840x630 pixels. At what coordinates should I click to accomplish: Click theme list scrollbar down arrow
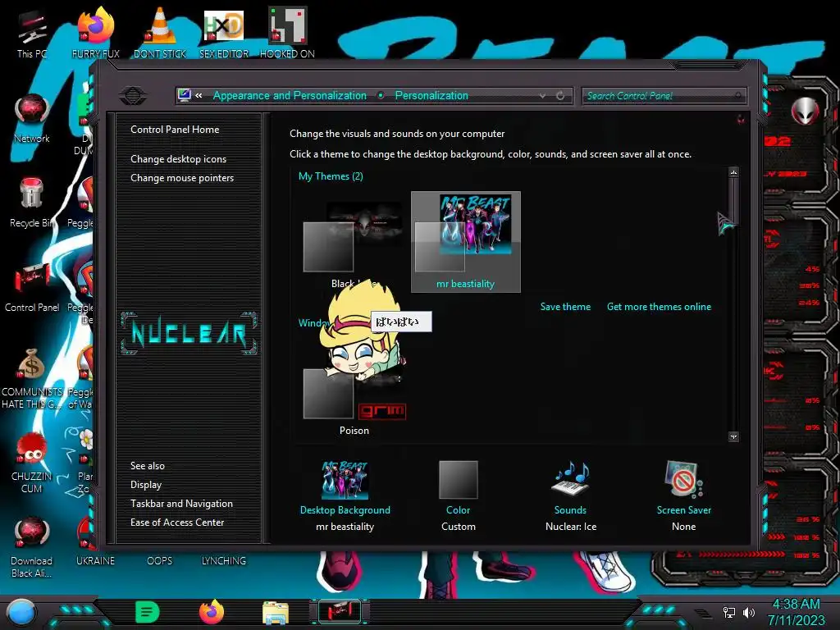tap(733, 436)
